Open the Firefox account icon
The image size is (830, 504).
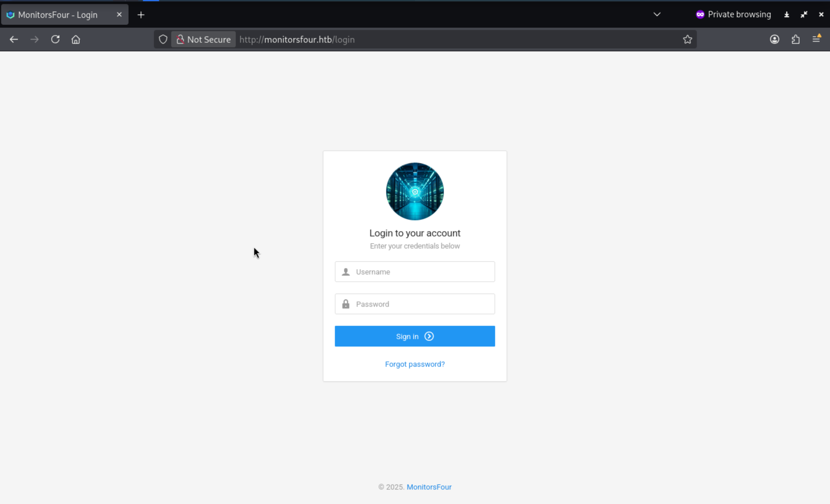pos(774,40)
